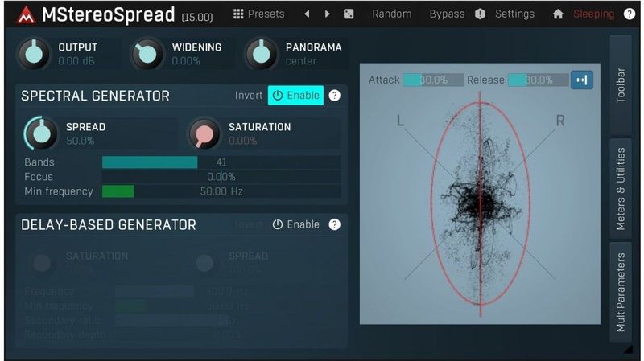644x361 pixels.
Task: Click the plugin version 15.00 label
Action: pyautogui.click(x=197, y=17)
